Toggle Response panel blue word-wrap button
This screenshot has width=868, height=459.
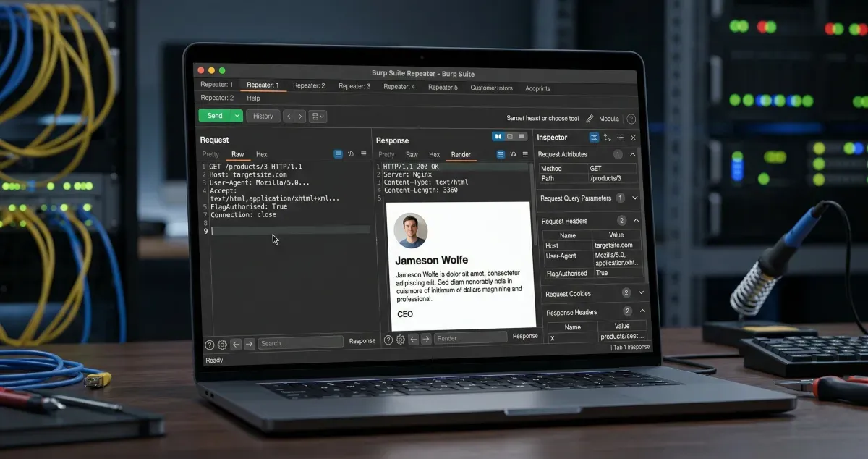[x=500, y=154]
